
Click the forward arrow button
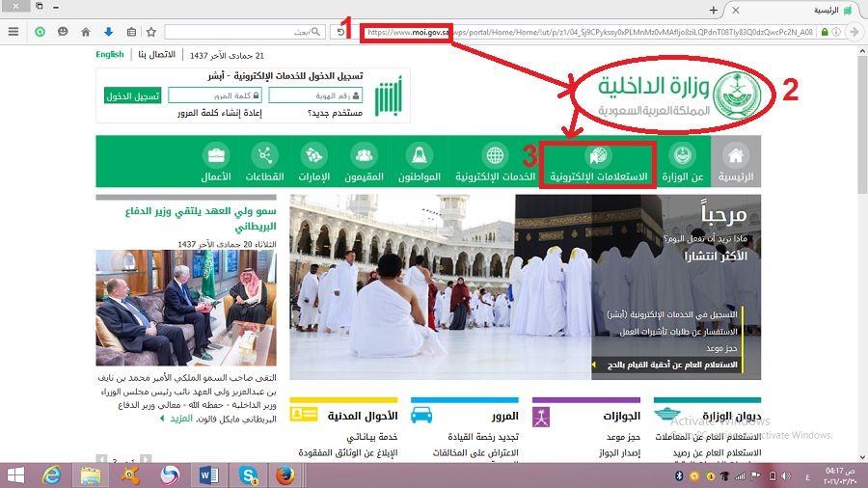pyautogui.click(x=854, y=32)
